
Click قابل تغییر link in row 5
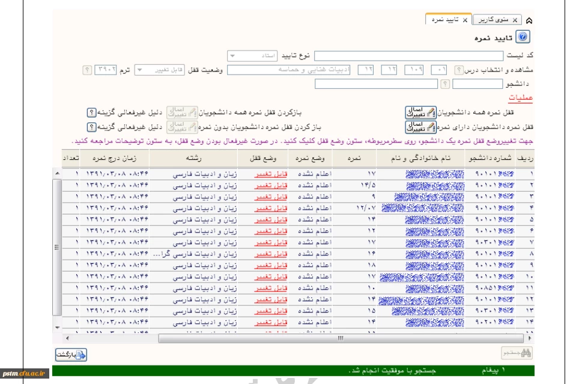(x=270, y=219)
